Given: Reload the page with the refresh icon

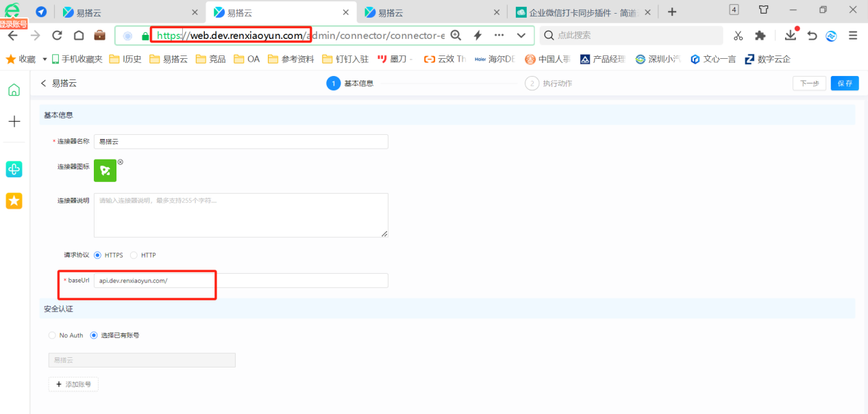Looking at the screenshot, I should 57,36.
